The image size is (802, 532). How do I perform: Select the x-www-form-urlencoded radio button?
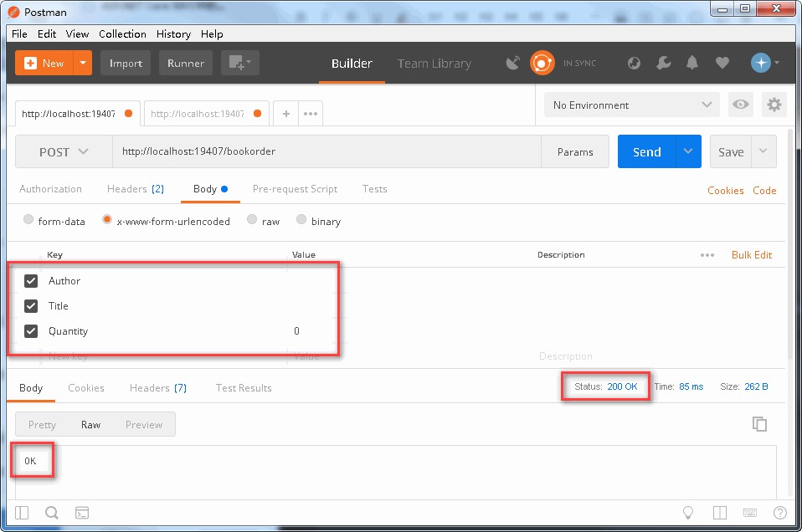pyautogui.click(x=107, y=220)
